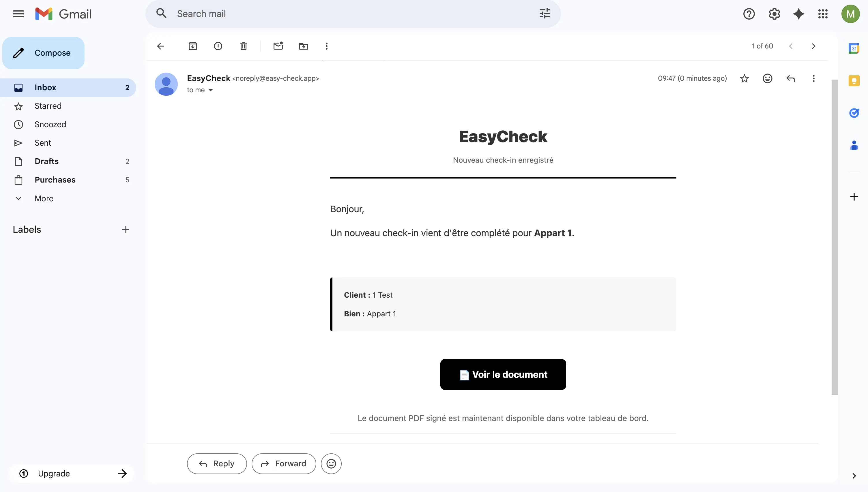Image resolution: width=868 pixels, height=492 pixels.
Task: Delete the open email
Action: click(x=243, y=46)
